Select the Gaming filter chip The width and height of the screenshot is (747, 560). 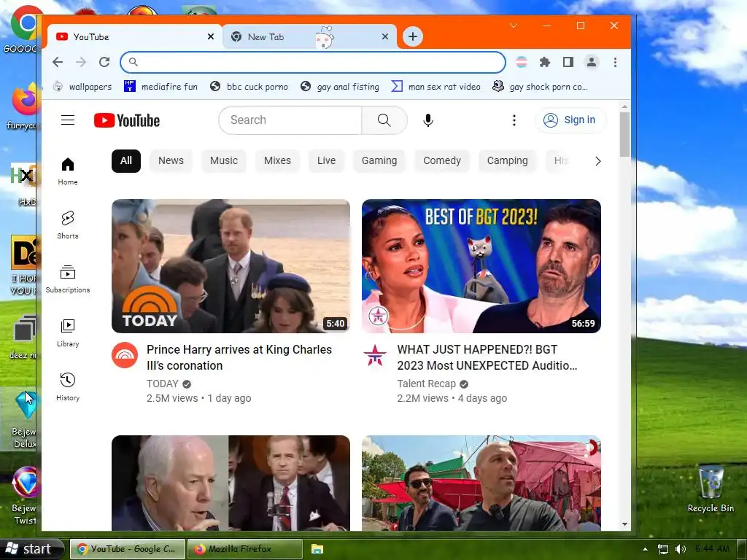(x=379, y=161)
